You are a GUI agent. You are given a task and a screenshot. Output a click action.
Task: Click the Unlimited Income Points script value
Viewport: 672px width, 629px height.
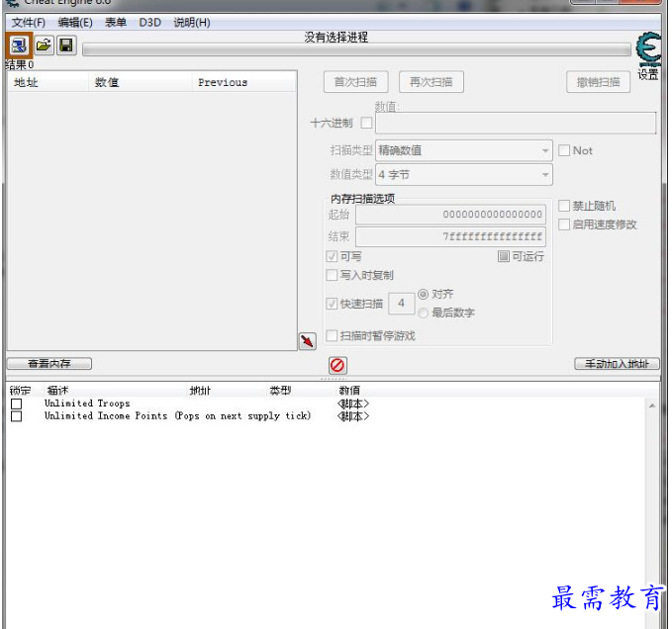[x=353, y=415]
